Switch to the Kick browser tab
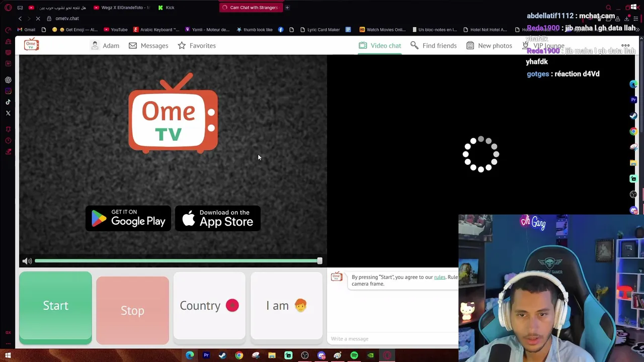644x362 pixels. point(166,8)
